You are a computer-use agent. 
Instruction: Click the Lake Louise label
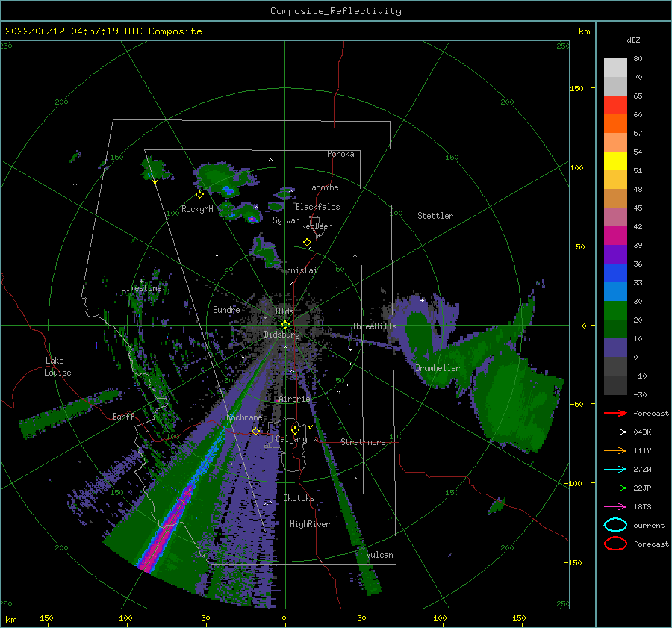tap(58, 367)
